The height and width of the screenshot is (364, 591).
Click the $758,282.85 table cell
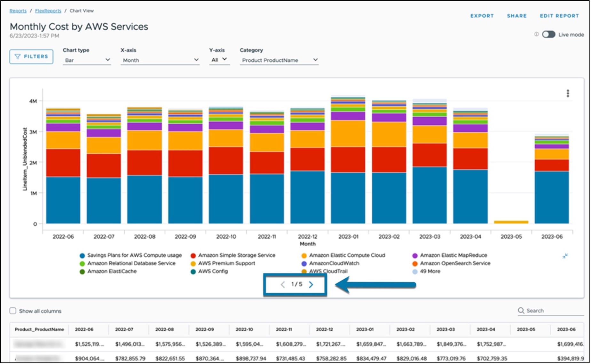pos(331,359)
